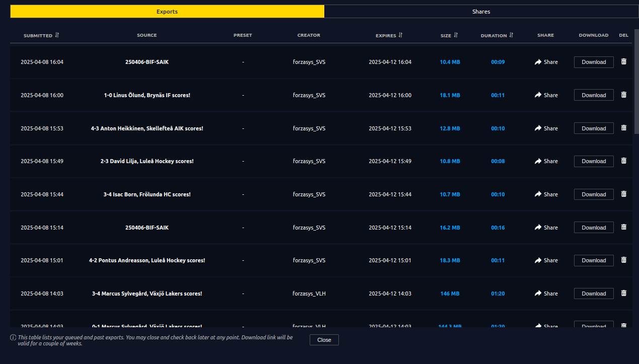Share the '1-0 Linus Ölund, Brynäs IF scores!' clip
This screenshot has width=639, height=364.
[546, 95]
